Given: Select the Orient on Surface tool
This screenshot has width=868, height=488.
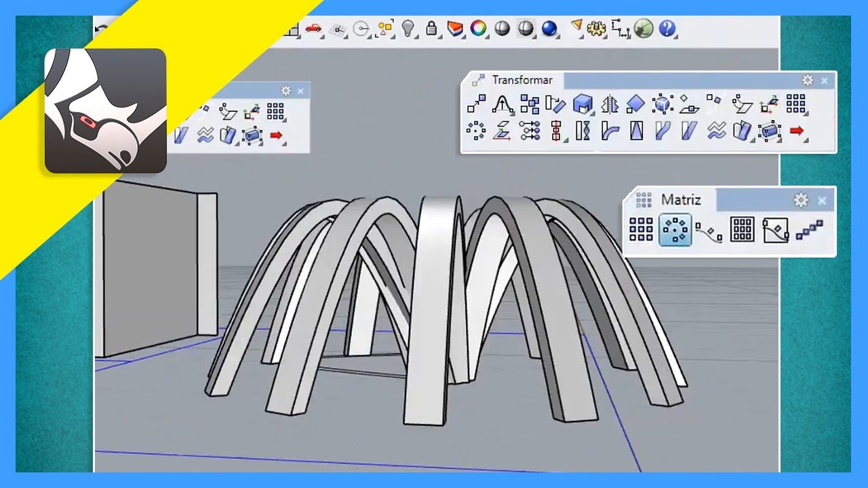Looking at the screenshot, I should click(688, 104).
